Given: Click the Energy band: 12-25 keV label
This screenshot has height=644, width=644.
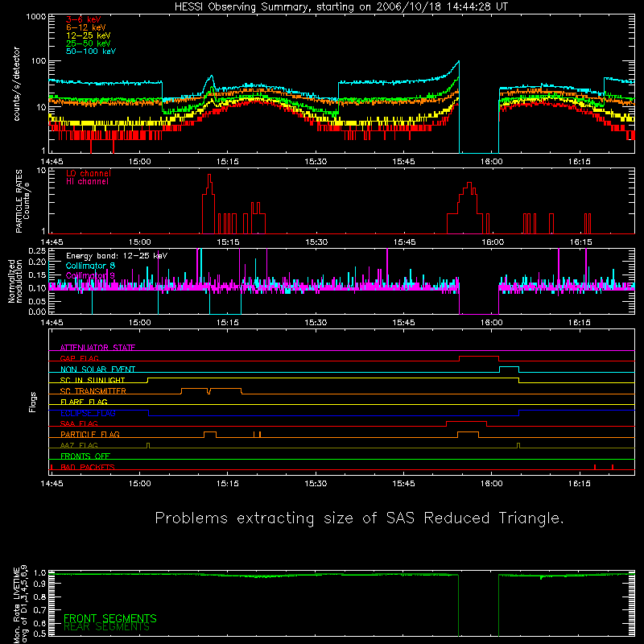Looking at the screenshot, I should (117, 256).
